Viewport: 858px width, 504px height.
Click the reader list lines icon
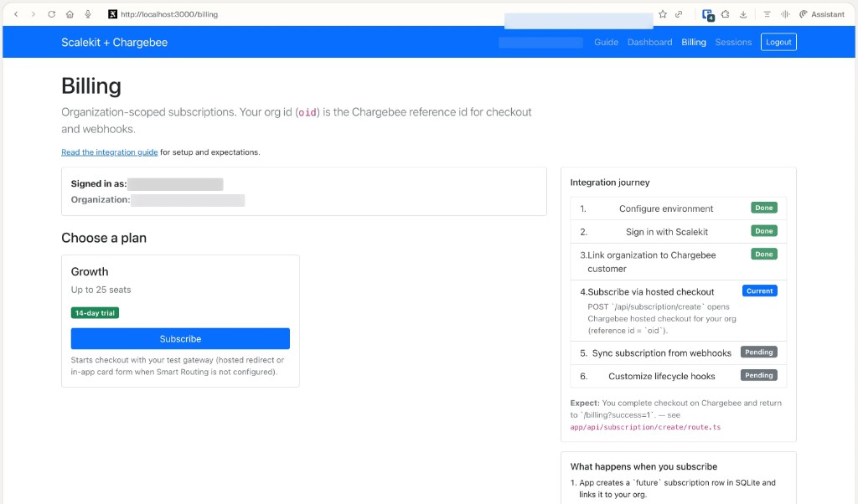767,14
